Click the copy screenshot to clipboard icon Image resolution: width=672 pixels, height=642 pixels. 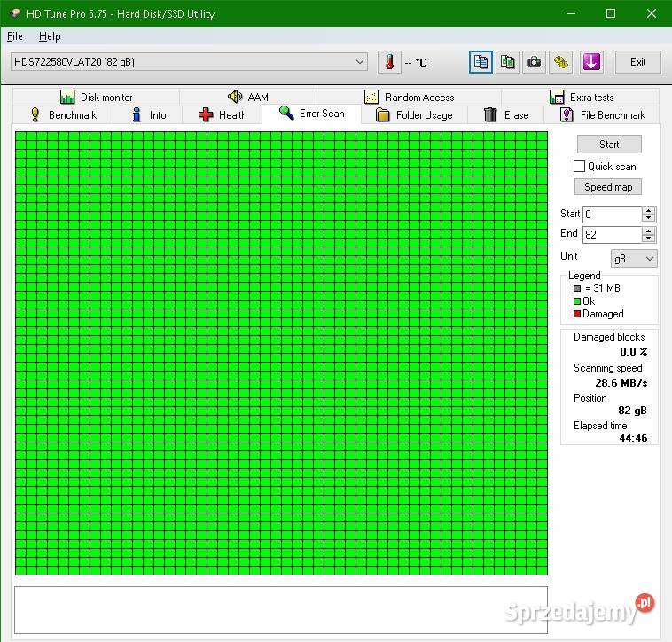coord(507,62)
